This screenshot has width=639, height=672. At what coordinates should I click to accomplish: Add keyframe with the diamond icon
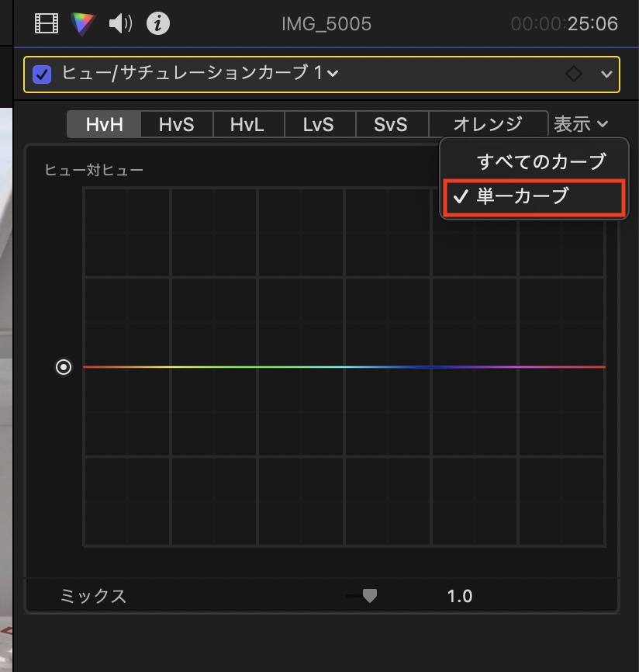(x=574, y=74)
